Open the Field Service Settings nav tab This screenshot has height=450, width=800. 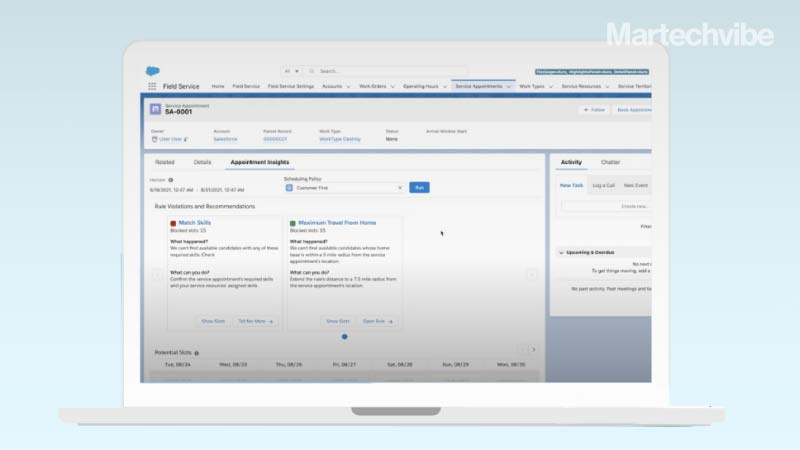point(291,86)
